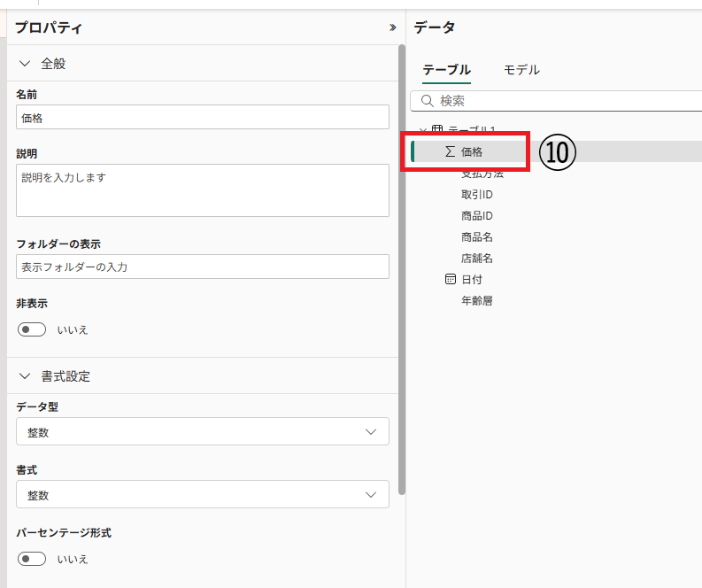The height and width of the screenshot is (588, 702).
Task: Toggle the パーセンテージ形式 switch
Action: tap(32, 559)
